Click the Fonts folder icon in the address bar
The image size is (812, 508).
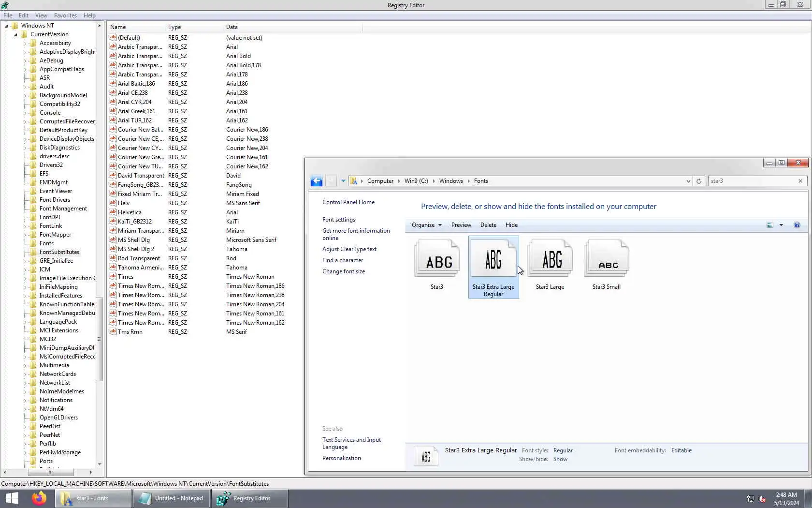(354, 181)
